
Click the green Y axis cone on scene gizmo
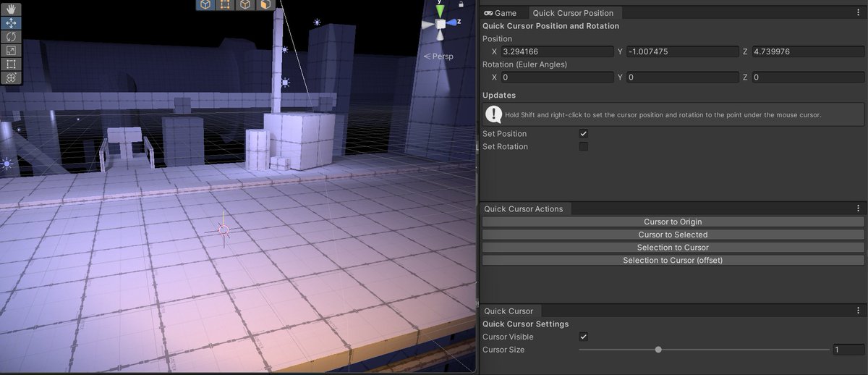[x=441, y=11]
